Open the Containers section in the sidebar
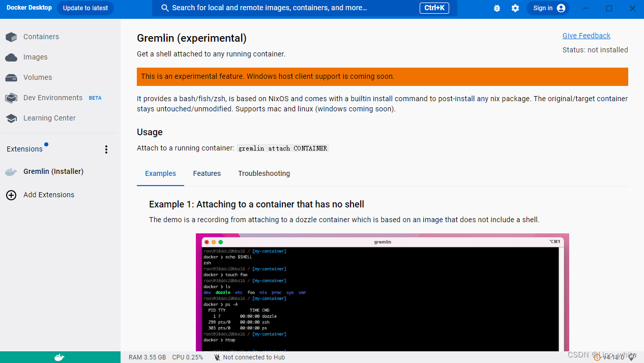This screenshot has height=363, width=644. point(41,37)
